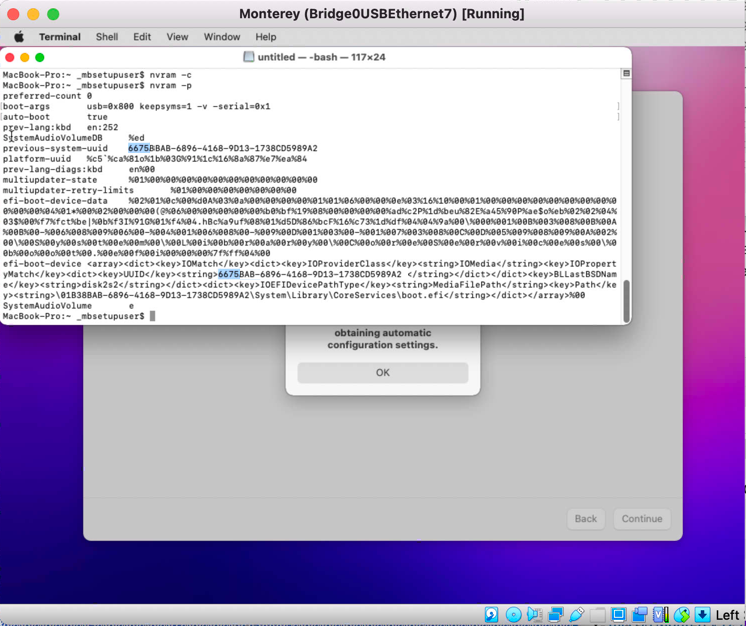Screen dimensions: 746x626
Task: Close the Terminal window with red button
Action: [10, 58]
